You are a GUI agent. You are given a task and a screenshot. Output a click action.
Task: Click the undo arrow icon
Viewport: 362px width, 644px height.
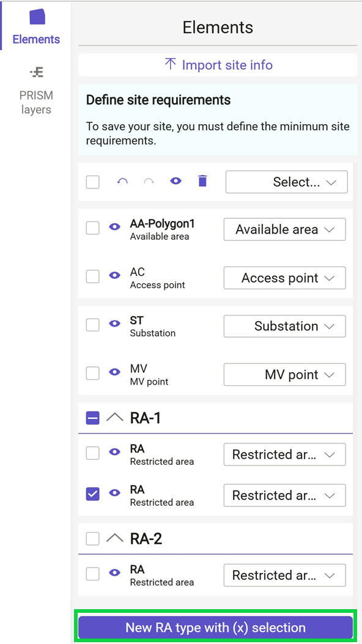click(x=122, y=182)
